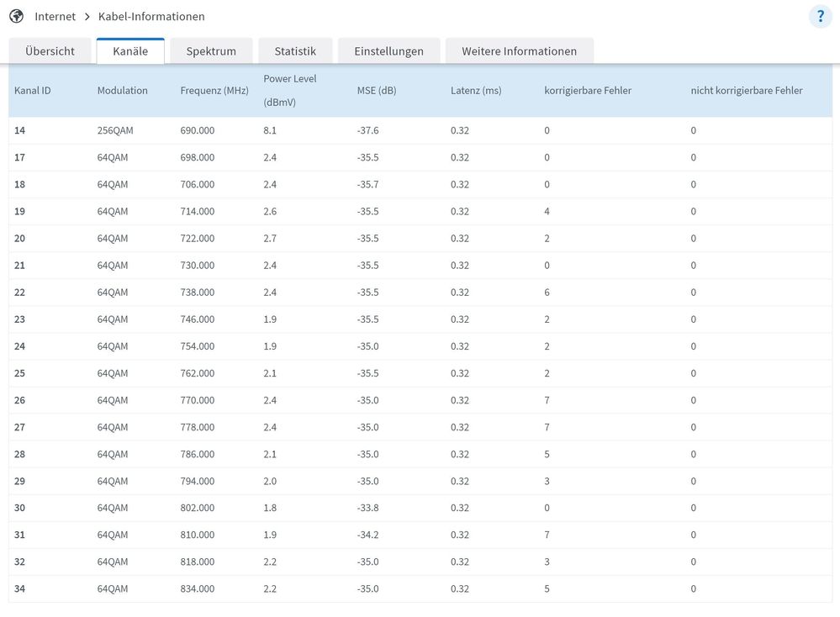Click the 770.000 frequency value

point(197,400)
